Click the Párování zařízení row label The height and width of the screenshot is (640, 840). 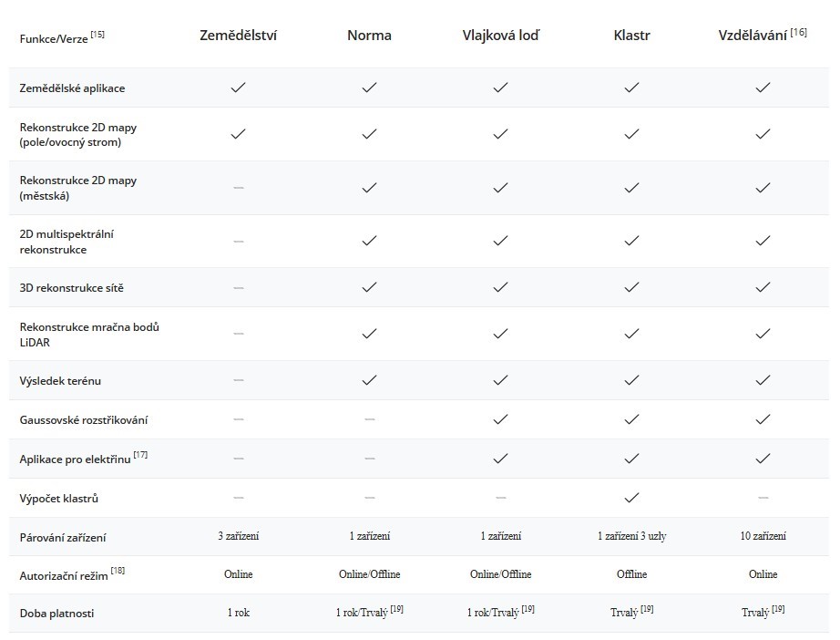tap(56, 537)
